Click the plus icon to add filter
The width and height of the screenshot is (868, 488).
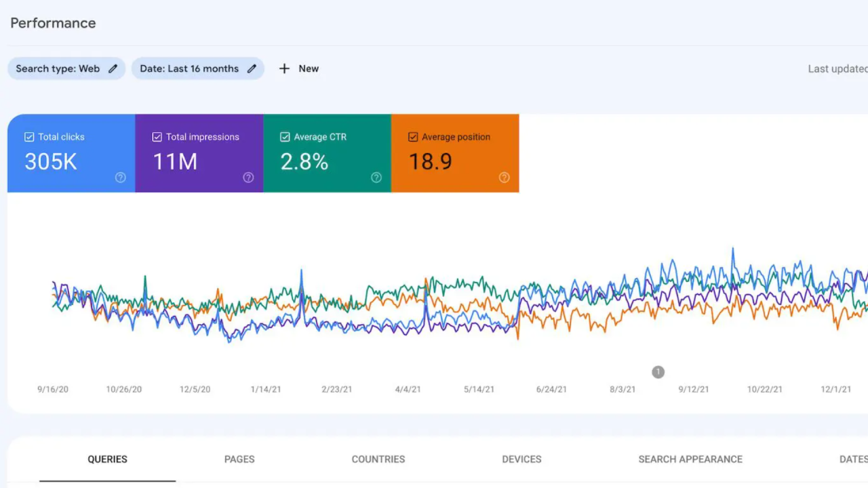tap(284, 68)
